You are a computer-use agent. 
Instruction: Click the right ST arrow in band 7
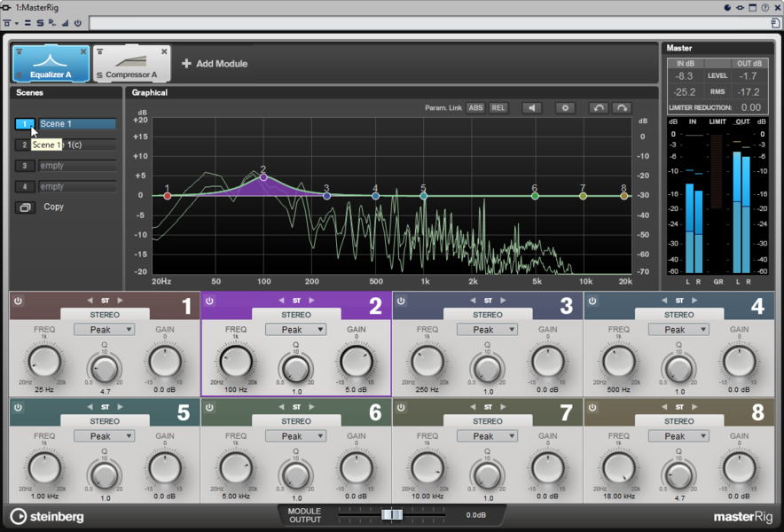503,407
